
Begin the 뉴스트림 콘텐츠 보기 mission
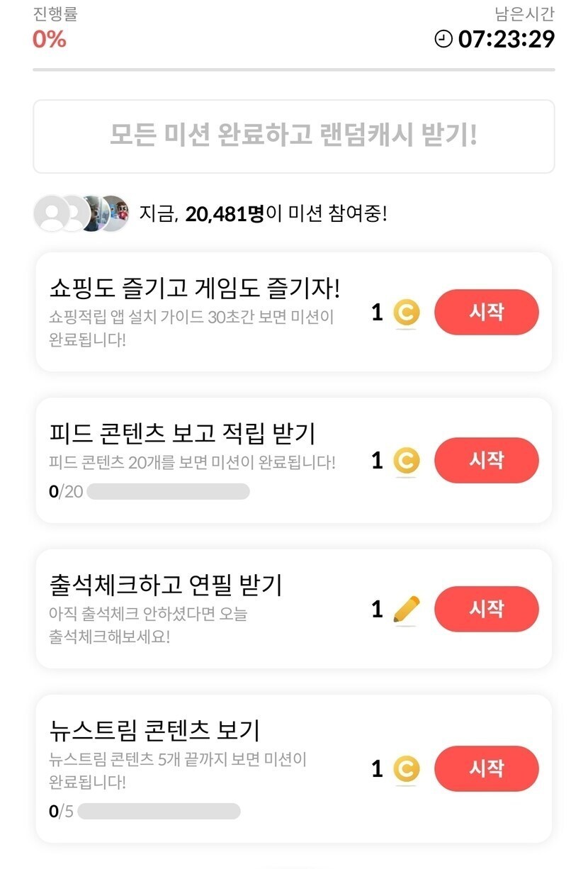(486, 768)
